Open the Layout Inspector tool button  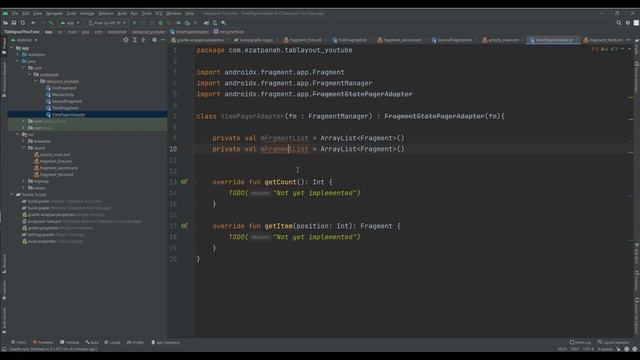click(x=614, y=342)
